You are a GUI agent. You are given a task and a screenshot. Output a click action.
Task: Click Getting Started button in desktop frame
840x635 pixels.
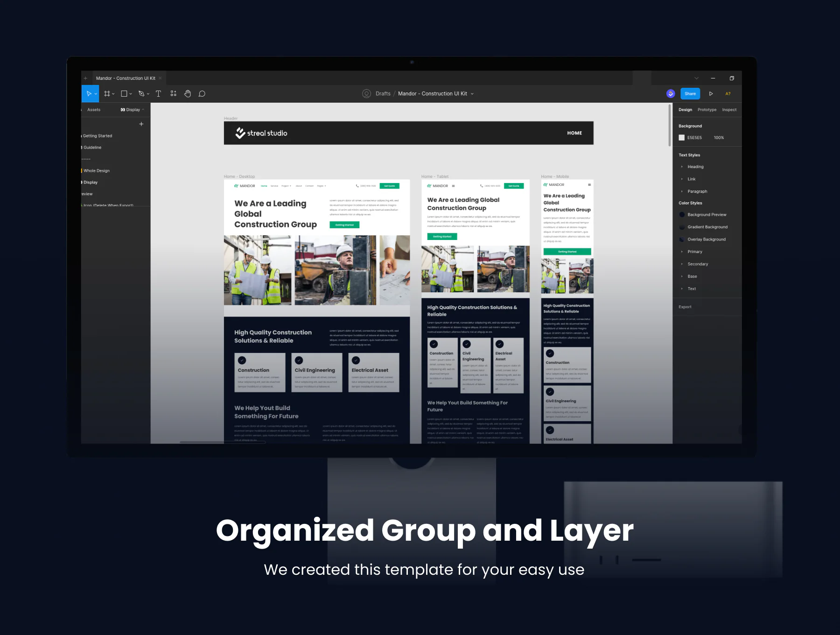pyautogui.click(x=344, y=225)
